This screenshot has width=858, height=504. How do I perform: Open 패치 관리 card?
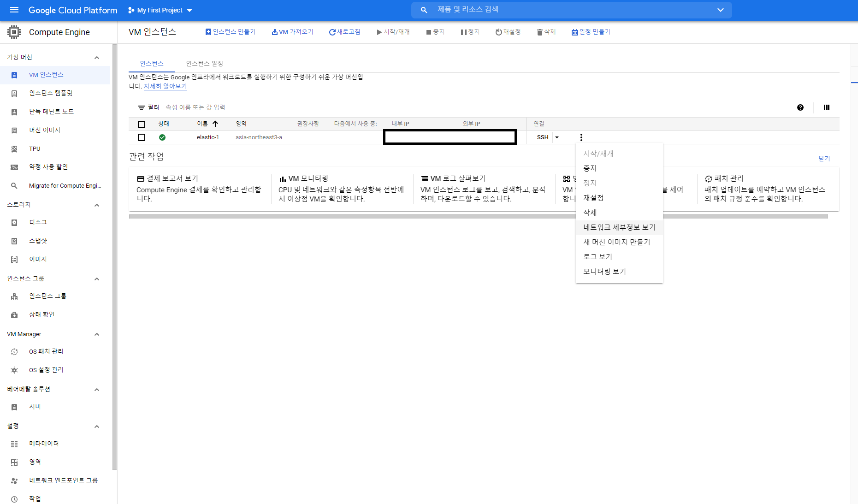click(767, 189)
